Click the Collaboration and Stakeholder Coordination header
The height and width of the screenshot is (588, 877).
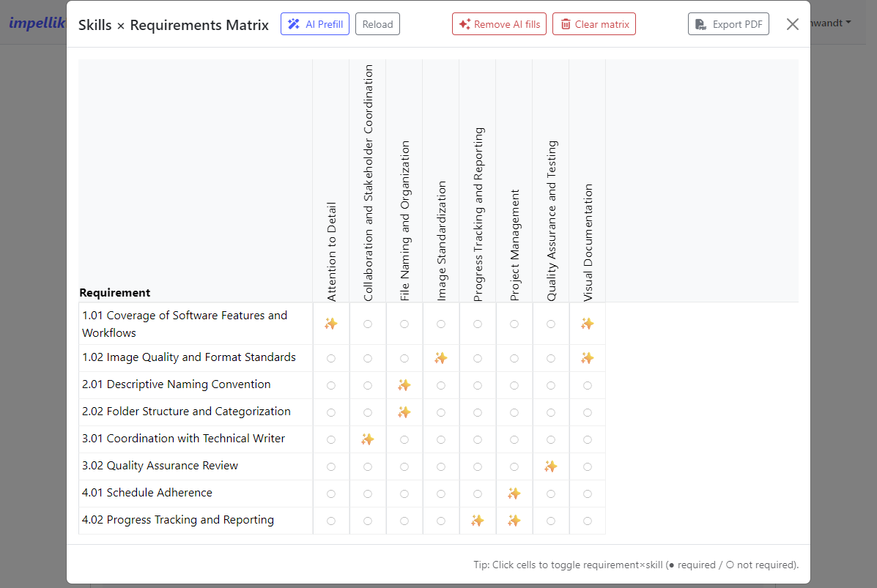pos(368,183)
